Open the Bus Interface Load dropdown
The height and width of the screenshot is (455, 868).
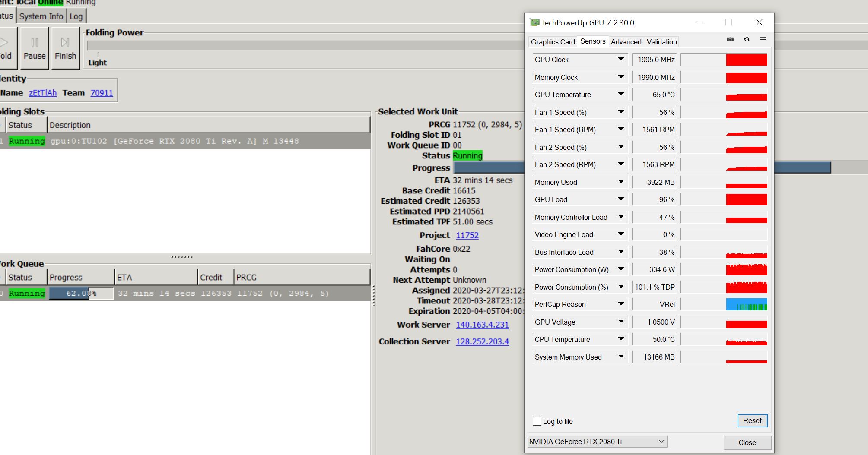621,252
